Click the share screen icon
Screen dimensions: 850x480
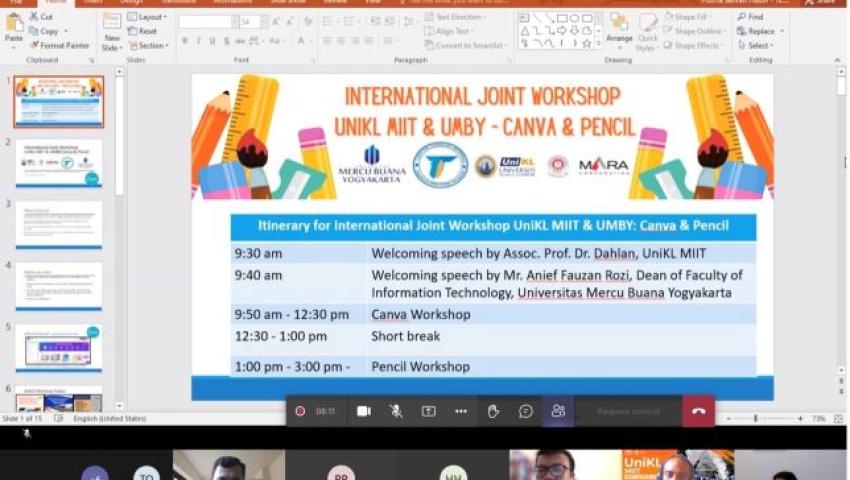[428, 411]
